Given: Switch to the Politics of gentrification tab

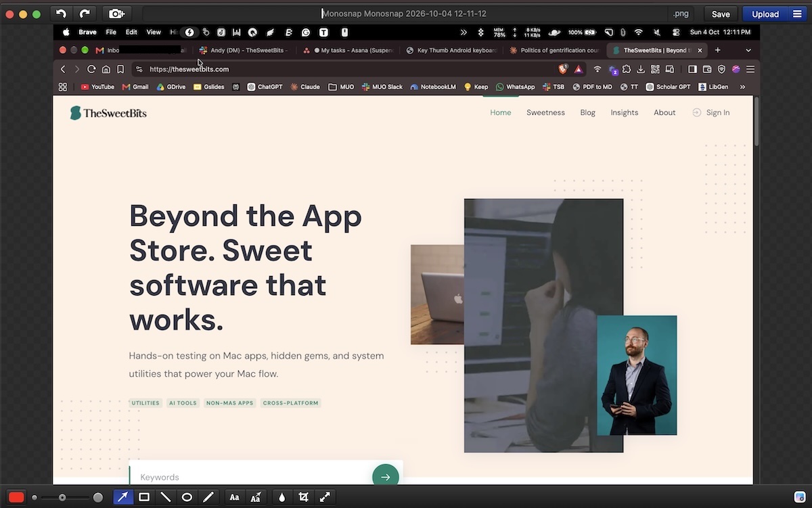Looking at the screenshot, I should click(x=554, y=50).
